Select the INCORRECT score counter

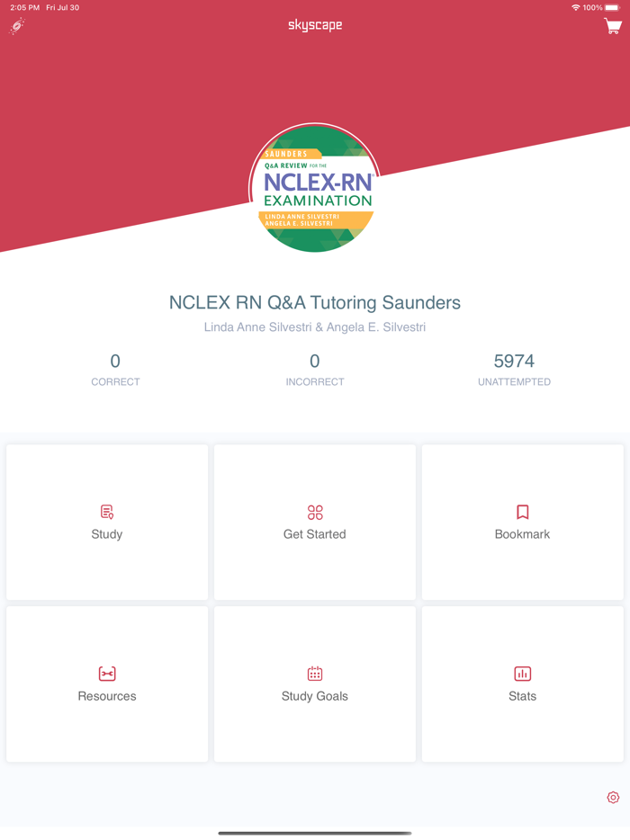314,369
